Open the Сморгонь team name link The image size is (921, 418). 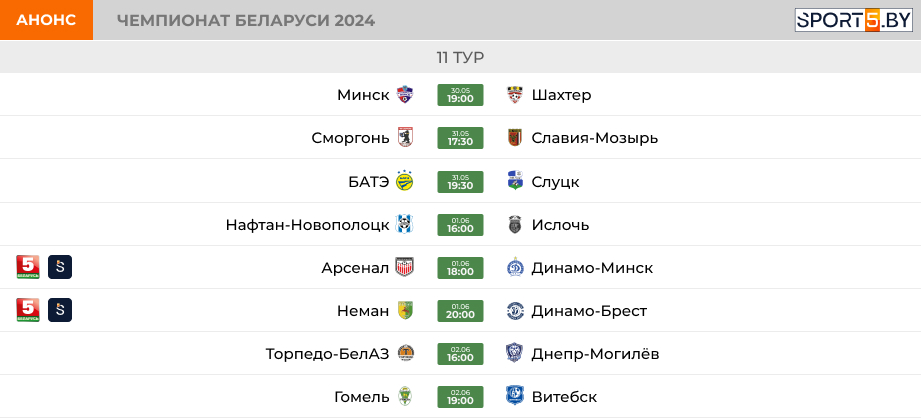[350, 139]
